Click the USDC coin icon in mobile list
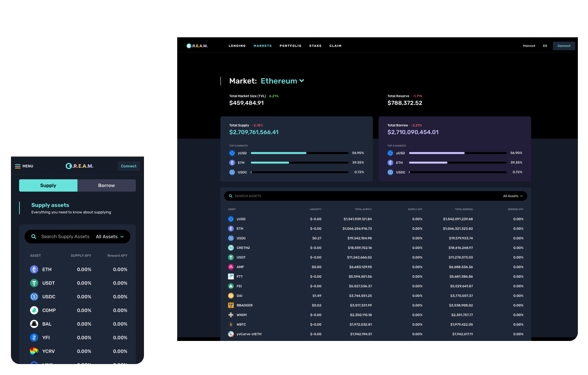 (34, 297)
